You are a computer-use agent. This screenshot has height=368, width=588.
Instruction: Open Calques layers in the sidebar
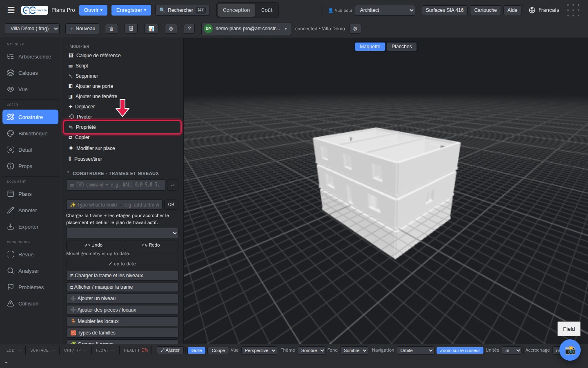(31, 73)
